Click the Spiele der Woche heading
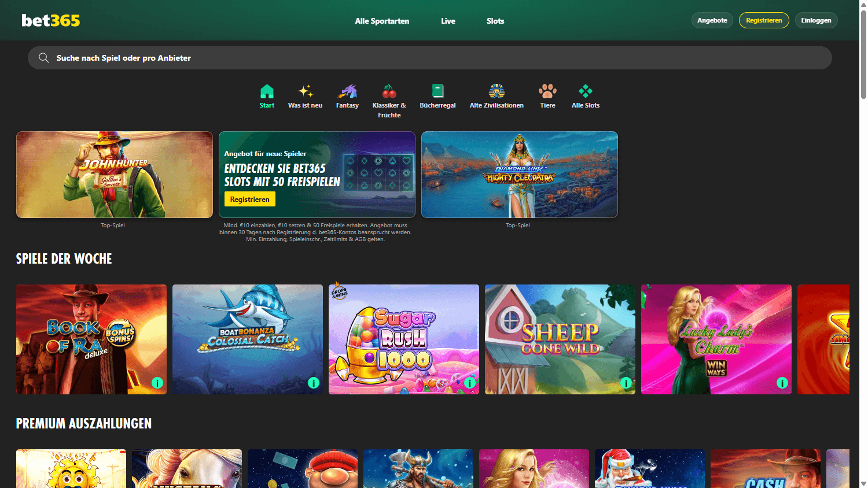This screenshot has width=868, height=488. point(64,258)
